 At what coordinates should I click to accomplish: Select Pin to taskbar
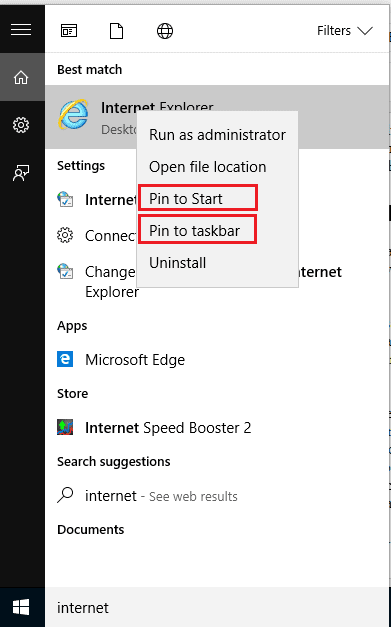pos(197,230)
